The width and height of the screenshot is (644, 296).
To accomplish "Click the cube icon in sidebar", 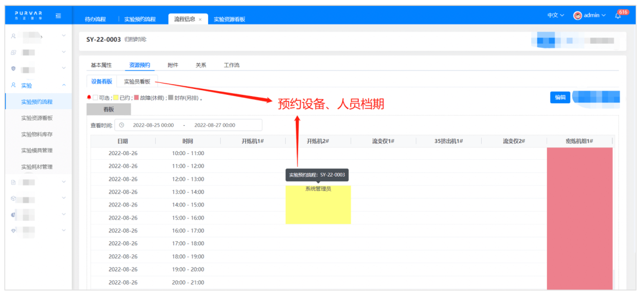I will (14, 198).
